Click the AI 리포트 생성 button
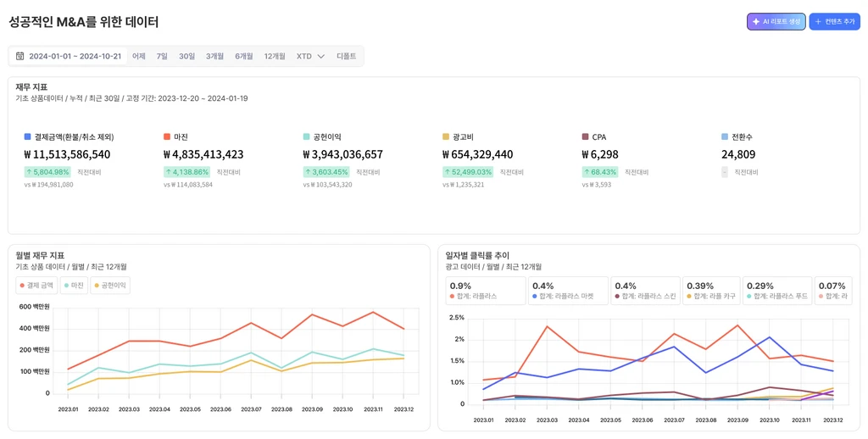 [776, 22]
